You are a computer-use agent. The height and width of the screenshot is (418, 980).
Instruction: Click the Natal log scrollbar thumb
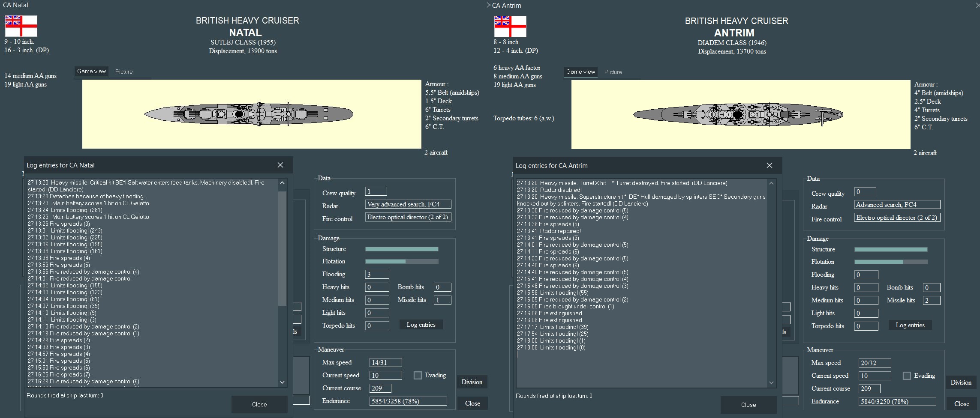pyautogui.click(x=282, y=248)
